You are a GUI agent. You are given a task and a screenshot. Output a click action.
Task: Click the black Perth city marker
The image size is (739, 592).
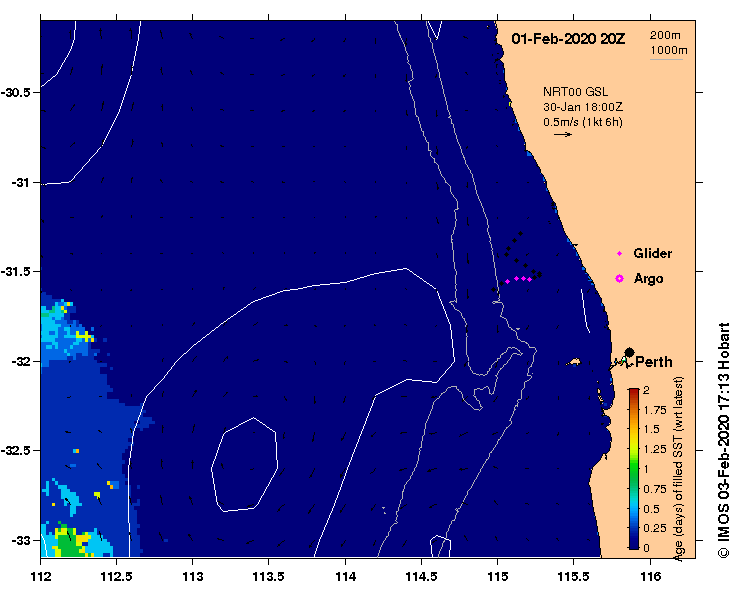pos(629,352)
